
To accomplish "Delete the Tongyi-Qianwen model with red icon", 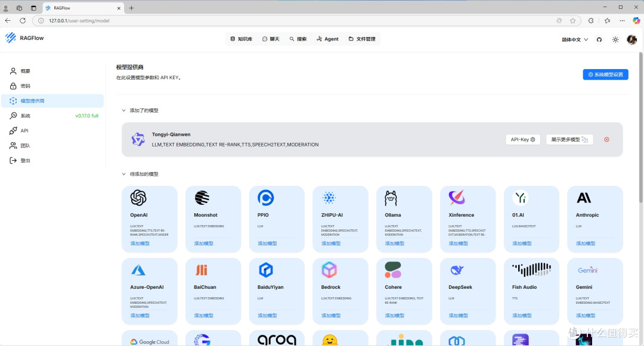I will (x=606, y=139).
